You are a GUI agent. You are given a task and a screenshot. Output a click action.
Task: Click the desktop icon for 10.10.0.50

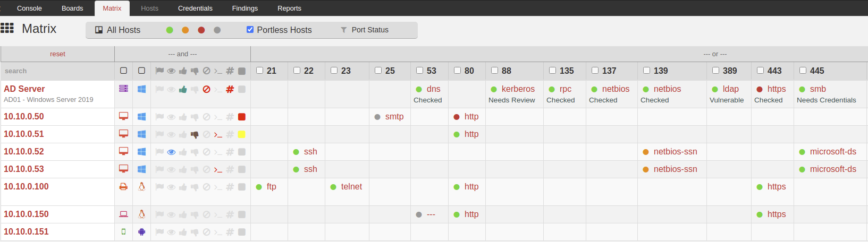123,116
